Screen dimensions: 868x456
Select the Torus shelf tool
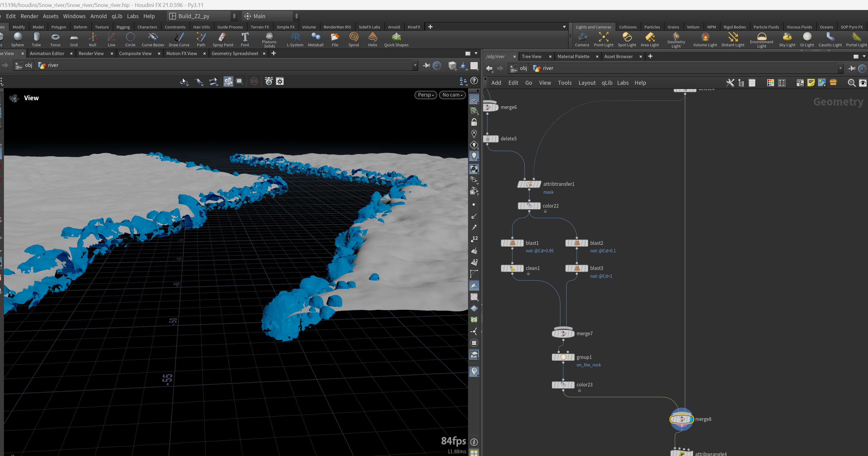click(x=55, y=39)
